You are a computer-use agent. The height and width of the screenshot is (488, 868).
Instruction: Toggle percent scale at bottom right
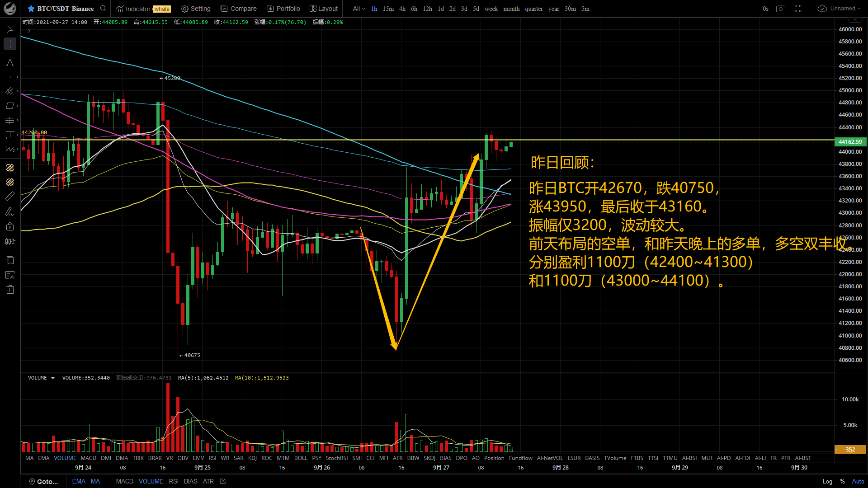click(842, 481)
